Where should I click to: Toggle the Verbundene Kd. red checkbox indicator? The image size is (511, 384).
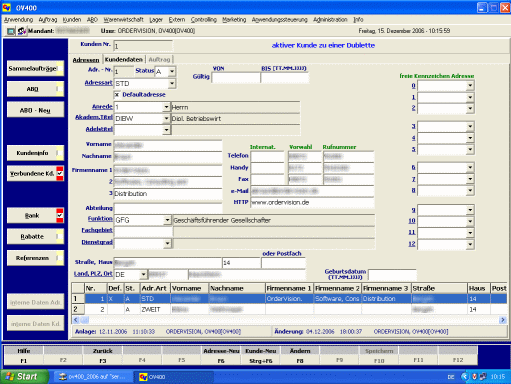pyautogui.click(x=60, y=173)
